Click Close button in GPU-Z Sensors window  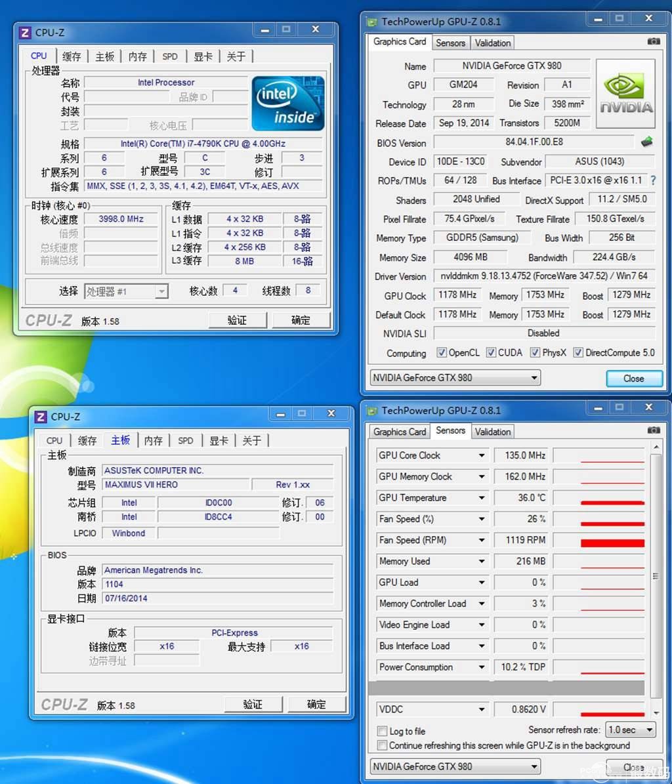point(634,767)
